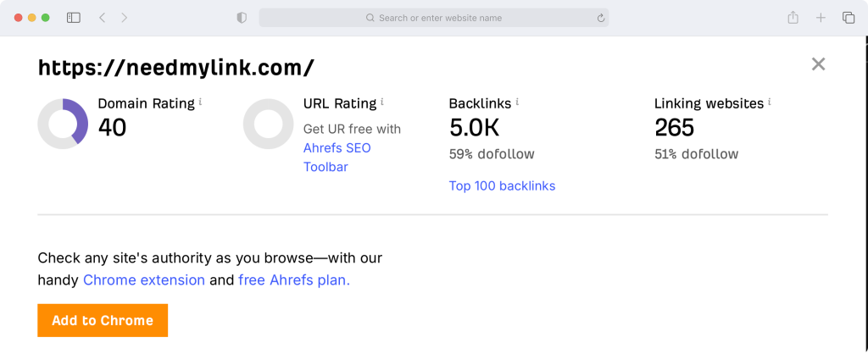Screen dimensions: 868x354
Task: Click the Domain Rating info icon
Action: pos(200,102)
